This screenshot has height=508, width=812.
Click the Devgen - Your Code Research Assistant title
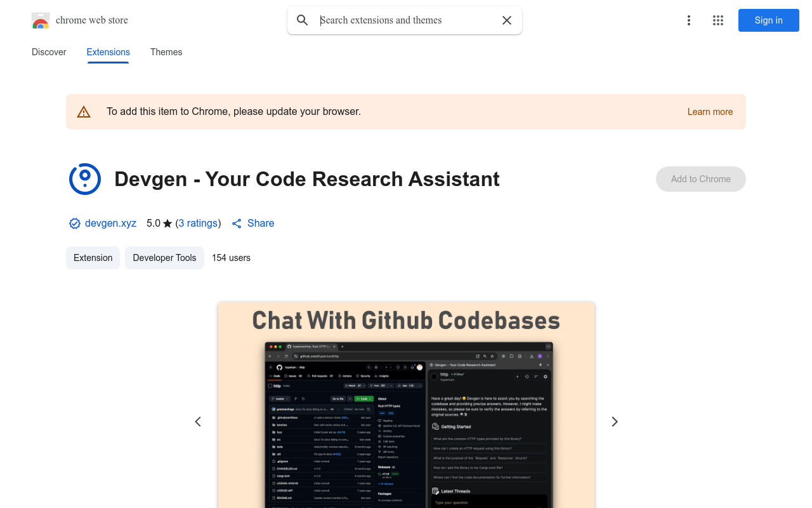click(x=307, y=179)
